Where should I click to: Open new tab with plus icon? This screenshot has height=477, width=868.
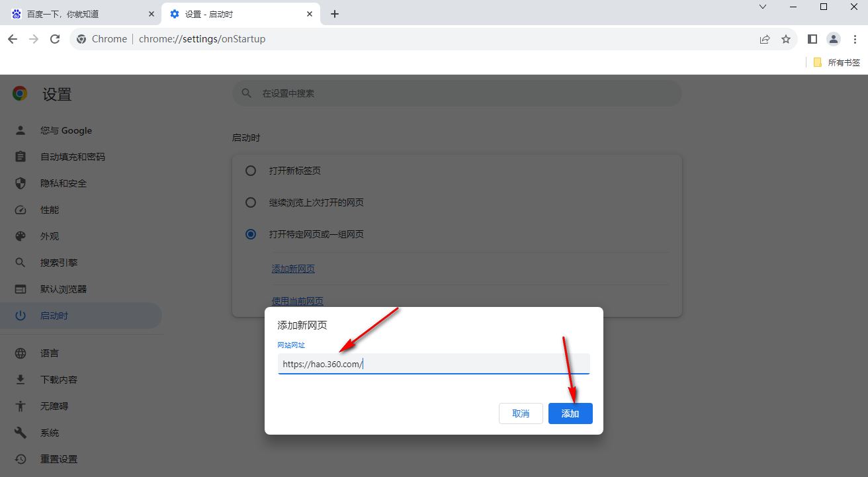point(335,14)
